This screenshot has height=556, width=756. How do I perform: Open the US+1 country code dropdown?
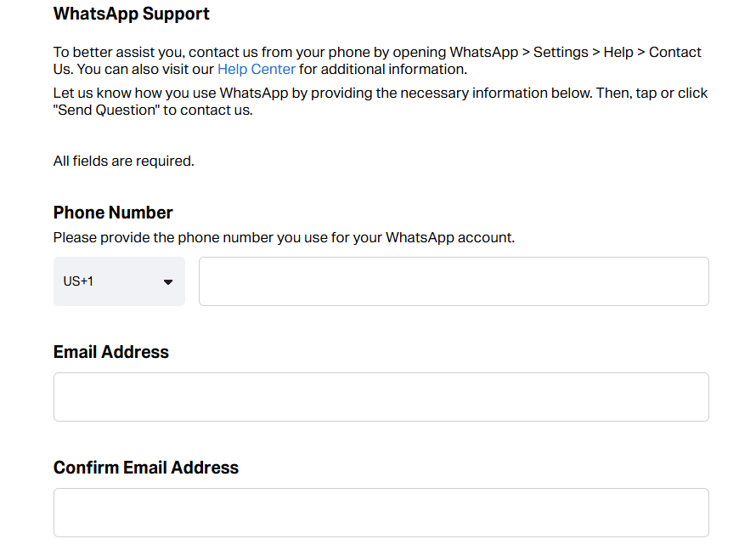click(119, 281)
